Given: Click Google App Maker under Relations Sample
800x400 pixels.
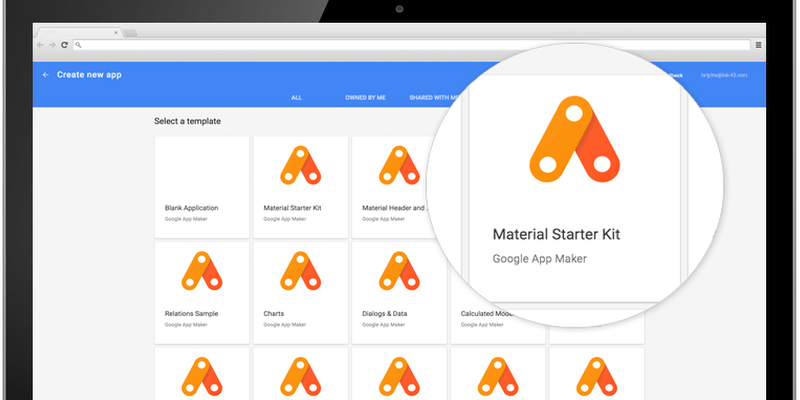Looking at the screenshot, I should (186, 324).
